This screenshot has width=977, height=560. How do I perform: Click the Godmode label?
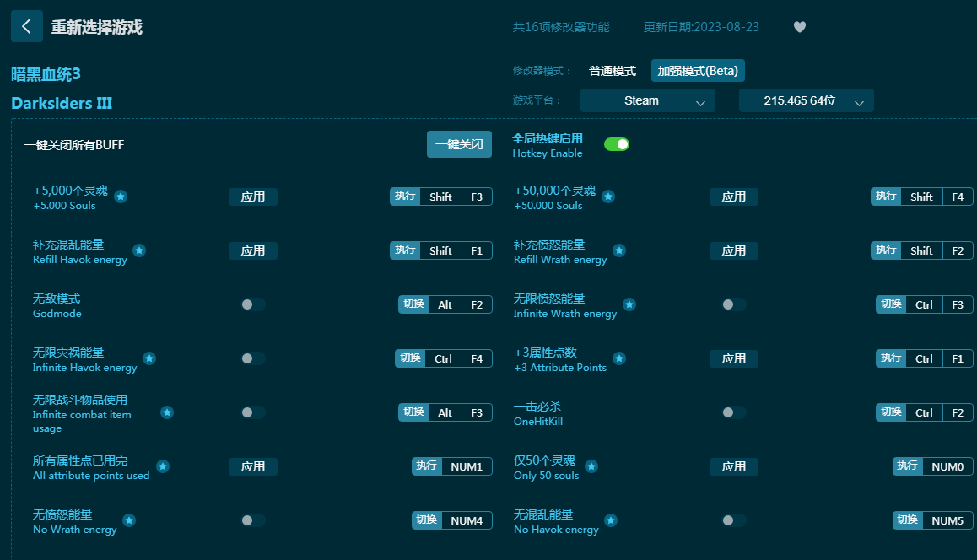57,314
